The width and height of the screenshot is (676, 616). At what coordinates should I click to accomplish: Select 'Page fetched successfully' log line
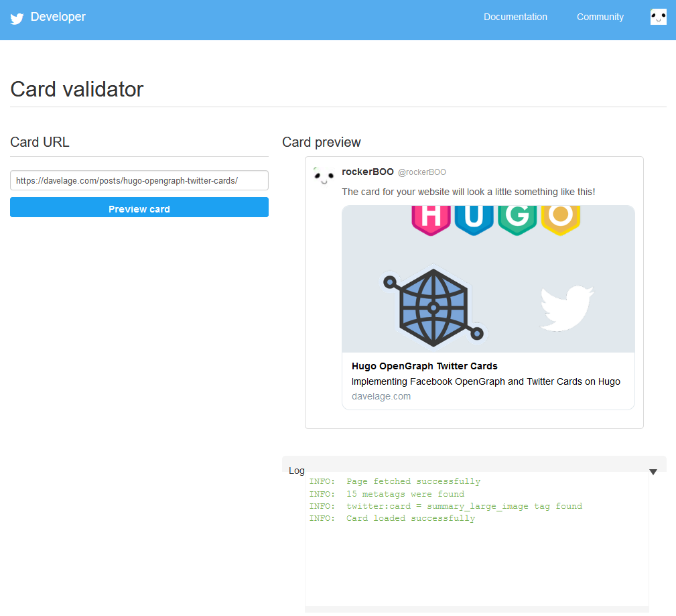(395, 481)
